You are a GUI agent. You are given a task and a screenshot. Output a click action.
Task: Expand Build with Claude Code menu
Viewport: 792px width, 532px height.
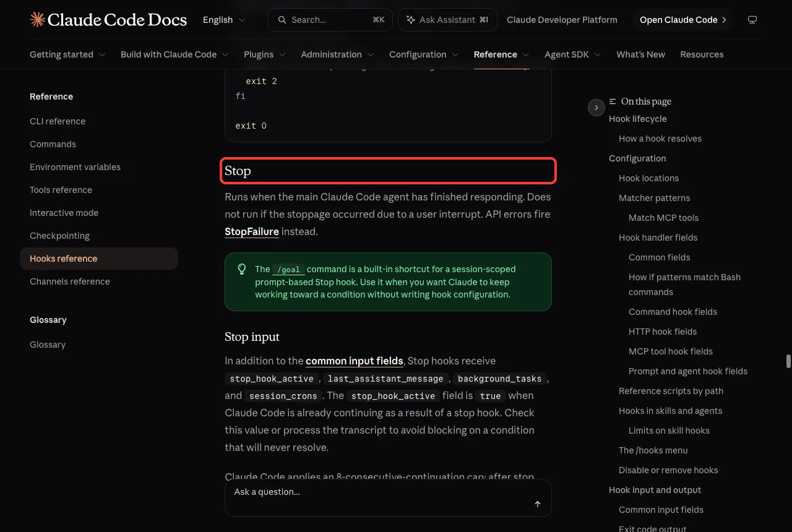pyautogui.click(x=174, y=54)
